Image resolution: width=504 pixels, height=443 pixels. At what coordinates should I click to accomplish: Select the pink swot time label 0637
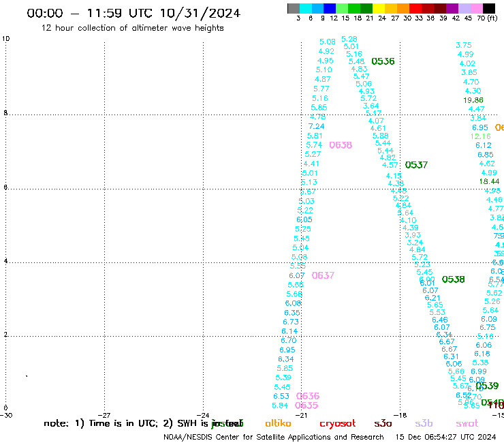(323, 276)
